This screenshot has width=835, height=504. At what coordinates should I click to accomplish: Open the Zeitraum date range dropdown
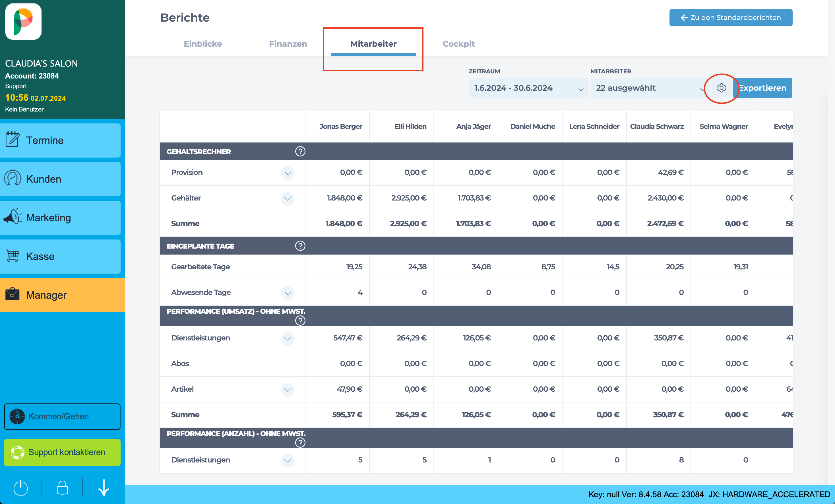click(528, 88)
